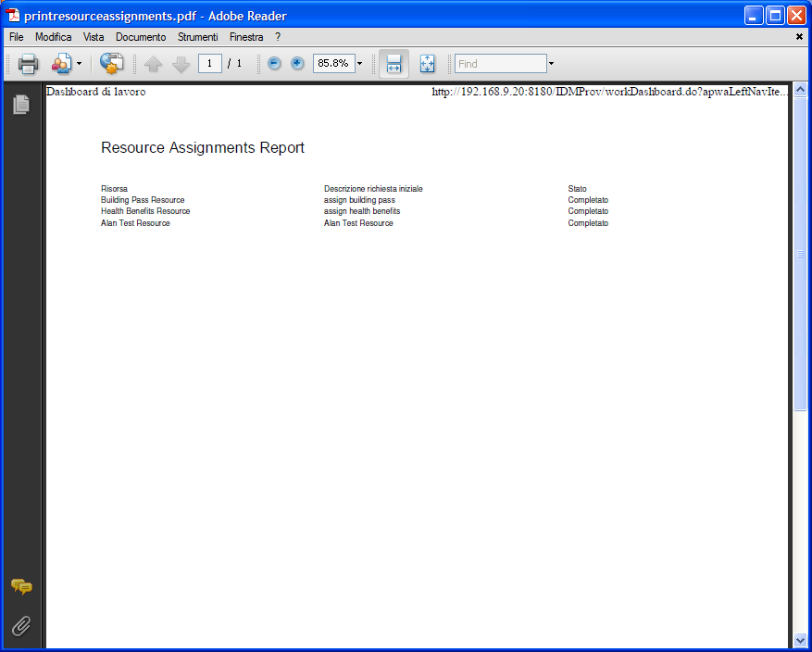Minimize the Adobe Reader window
The width and height of the screenshot is (812, 652).
pos(754,16)
